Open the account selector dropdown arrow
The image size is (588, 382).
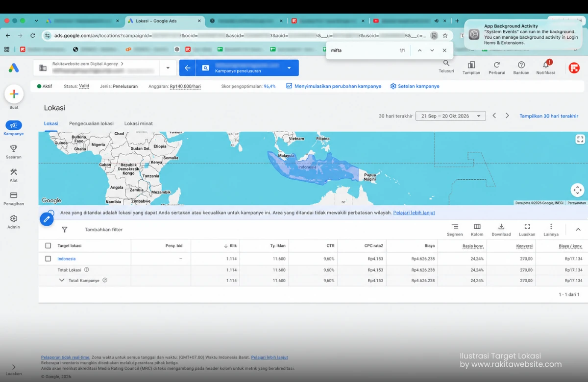[168, 68]
